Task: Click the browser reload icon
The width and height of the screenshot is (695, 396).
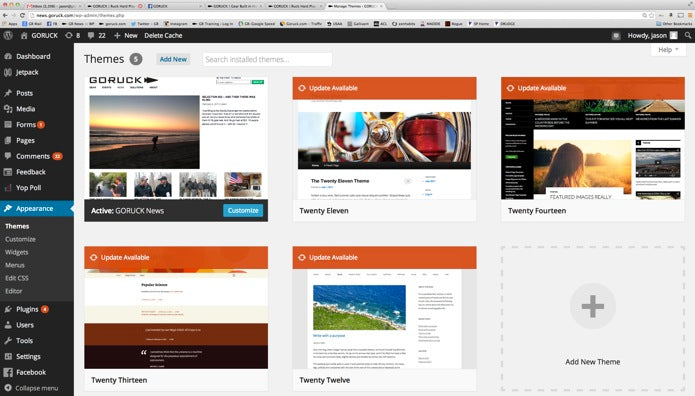Action: 22,15
